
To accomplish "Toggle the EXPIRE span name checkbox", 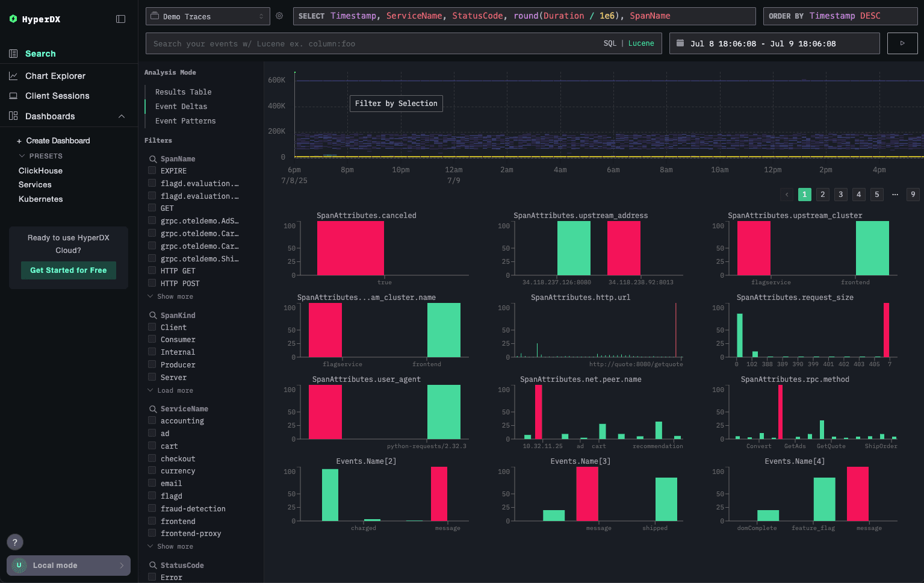I will coord(152,170).
